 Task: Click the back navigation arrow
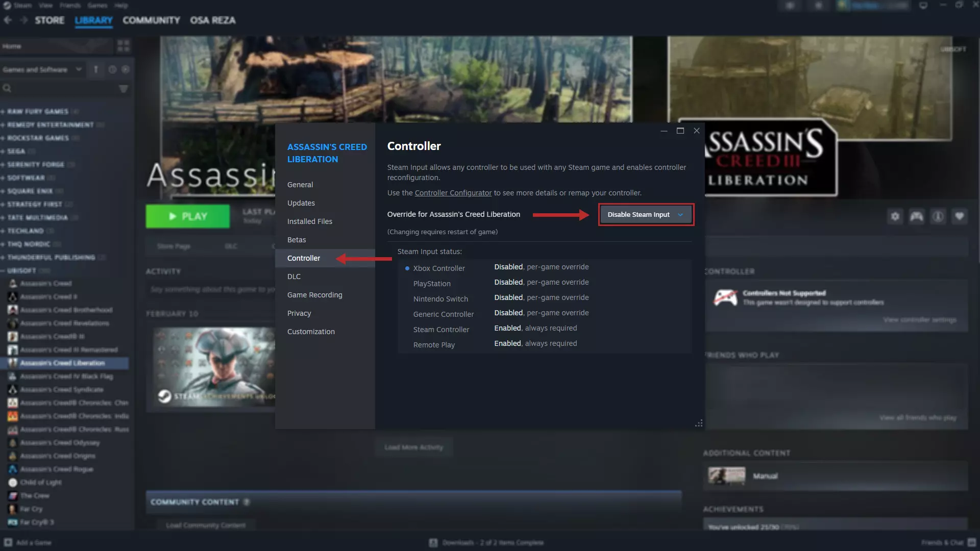coord(8,20)
